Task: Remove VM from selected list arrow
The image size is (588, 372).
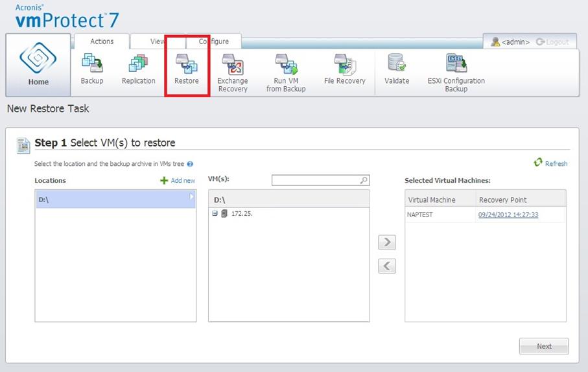Action: pyautogui.click(x=387, y=266)
